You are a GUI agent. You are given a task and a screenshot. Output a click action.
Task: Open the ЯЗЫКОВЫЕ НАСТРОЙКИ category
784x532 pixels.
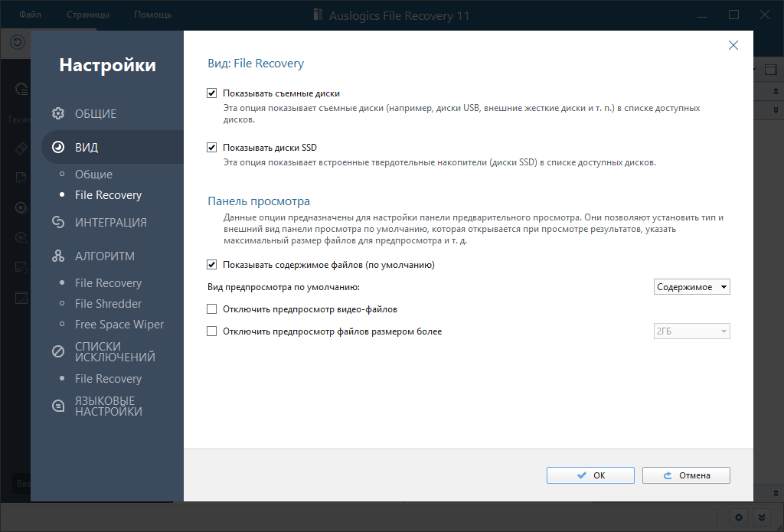click(109, 406)
